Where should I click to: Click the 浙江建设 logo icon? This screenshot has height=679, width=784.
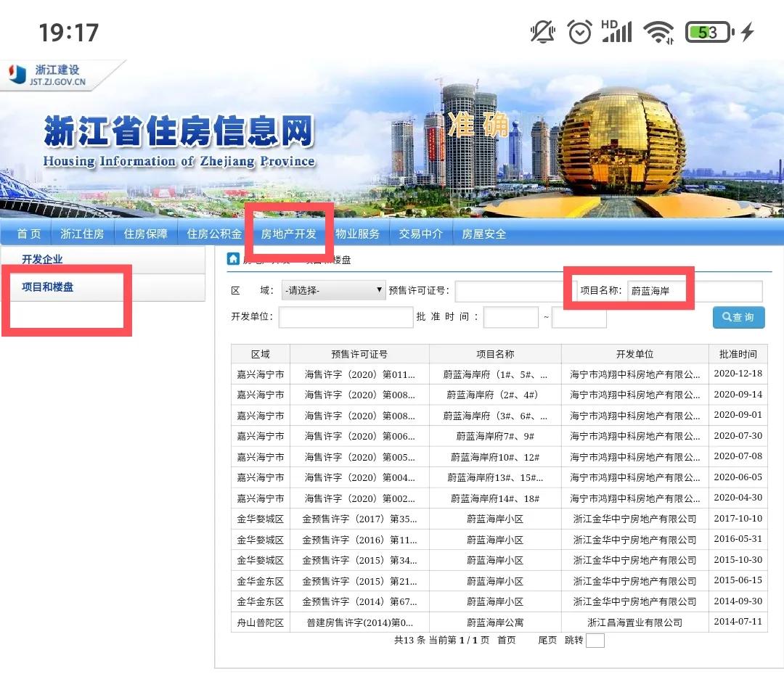point(17,75)
